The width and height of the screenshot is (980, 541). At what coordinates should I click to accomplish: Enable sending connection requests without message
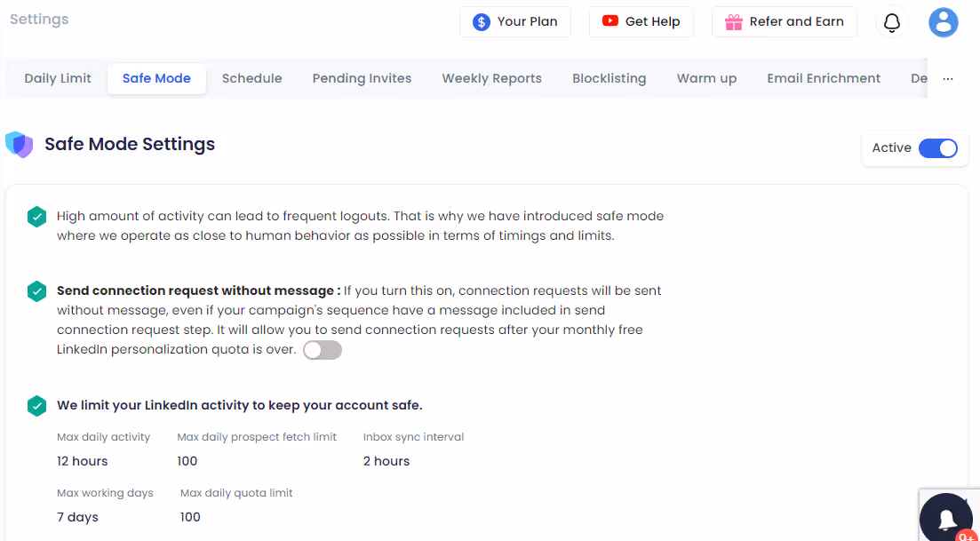click(x=322, y=350)
